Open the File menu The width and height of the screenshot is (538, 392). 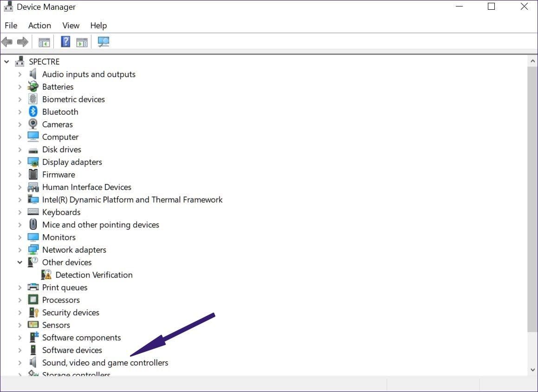tap(11, 26)
